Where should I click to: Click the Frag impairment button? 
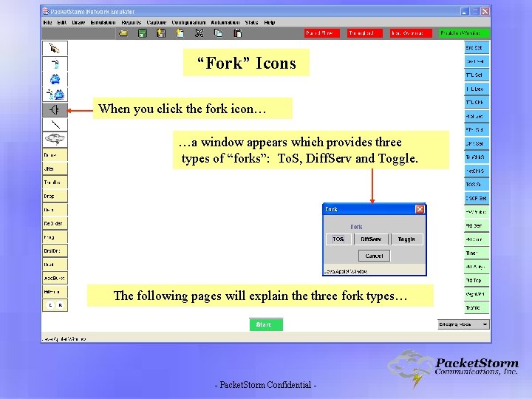(x=55, y=237)
